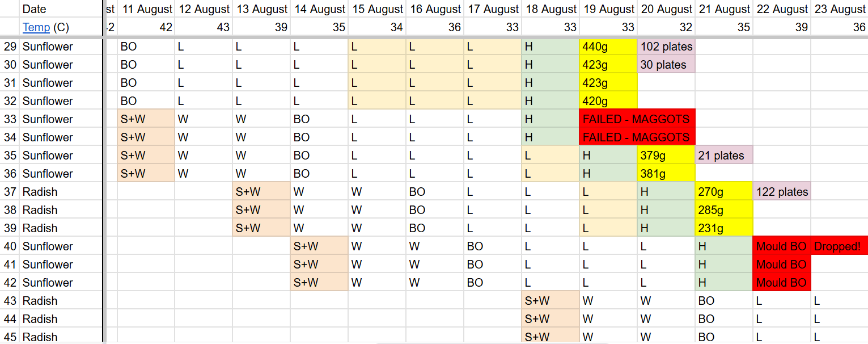Click row number 29 header

pos(10,47)
